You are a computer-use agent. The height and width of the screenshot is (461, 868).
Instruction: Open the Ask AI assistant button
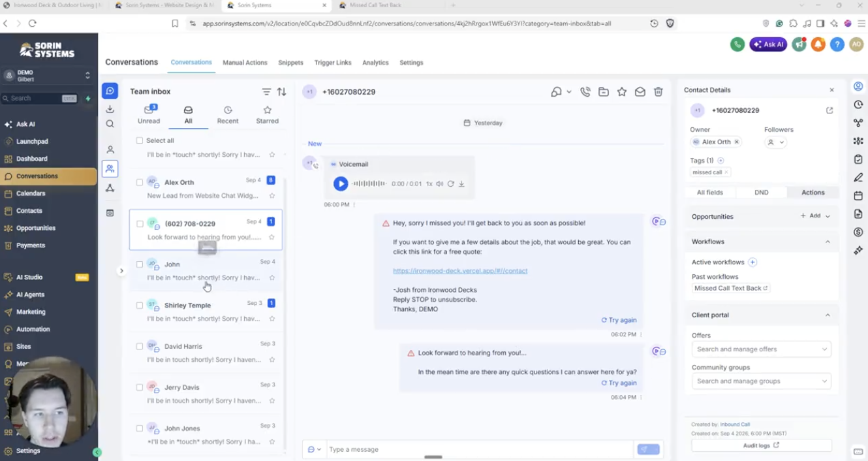click(x=768, y=44)
